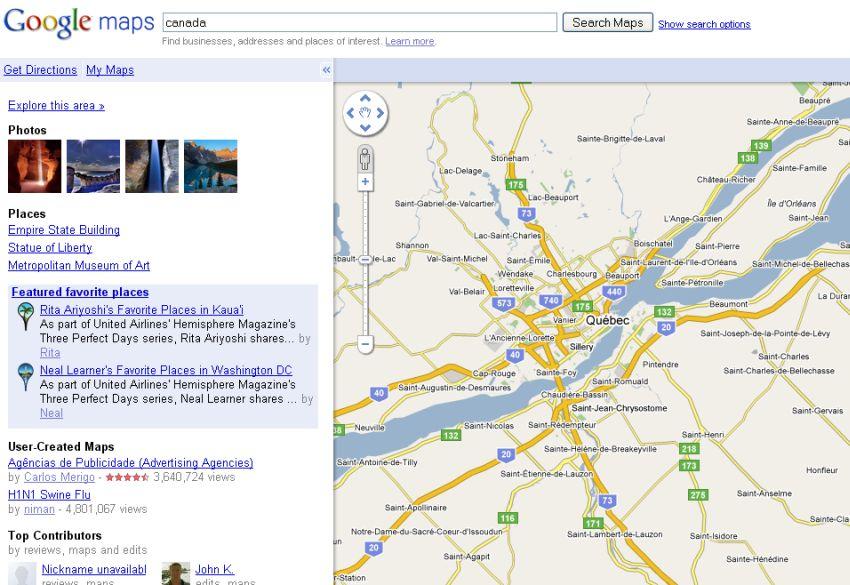Switch to My Maps
850x585 pixels.
tap(110, 70)
